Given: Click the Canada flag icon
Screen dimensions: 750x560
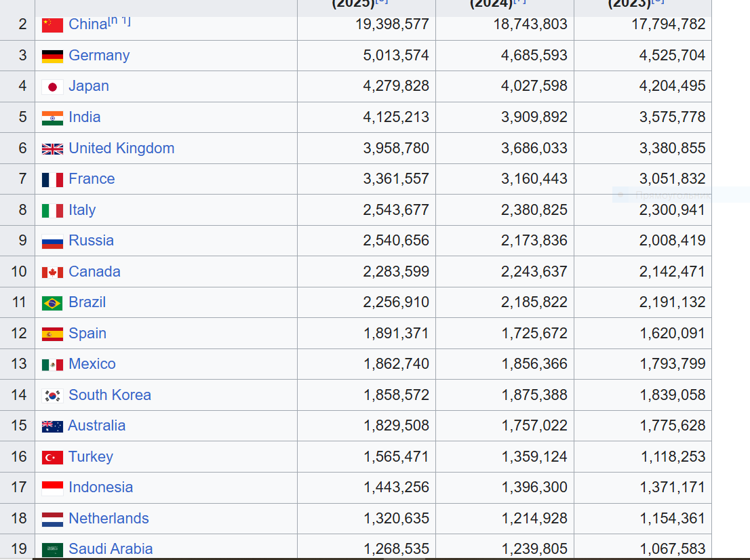Looking at the screenshot, I should pos(52,273).
